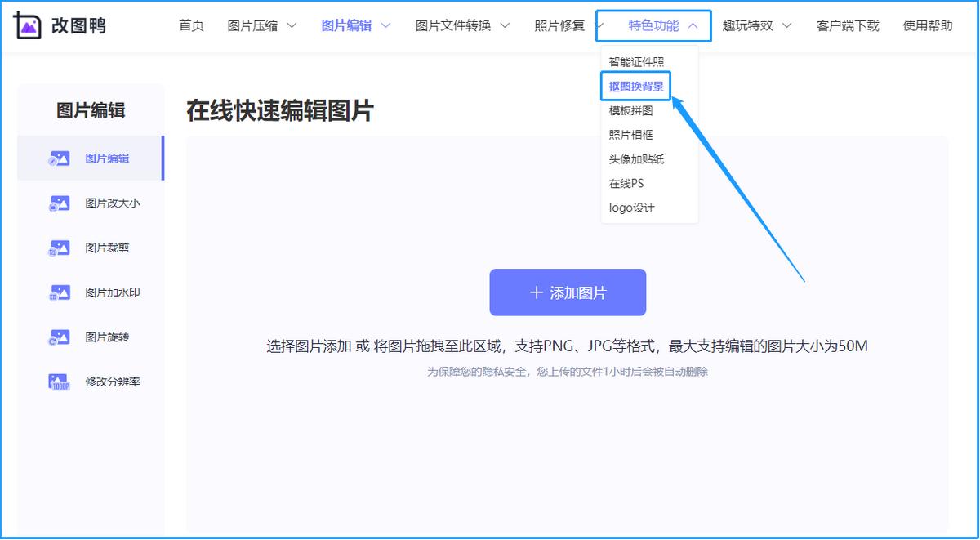Go to 客户端下载 download page
Screen dimensions: 980x540
(847, 25)
